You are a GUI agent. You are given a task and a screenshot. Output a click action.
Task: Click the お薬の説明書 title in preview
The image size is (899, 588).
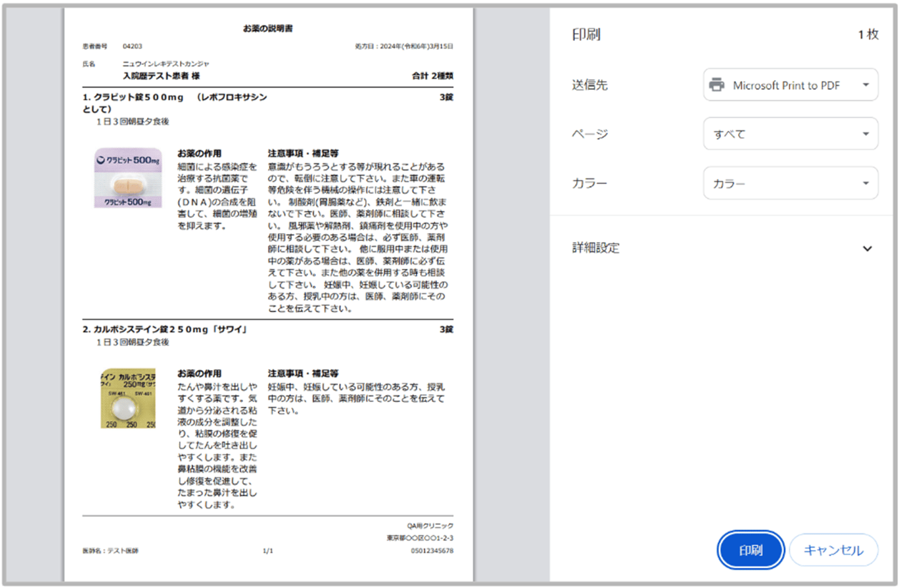coord(268,28)
